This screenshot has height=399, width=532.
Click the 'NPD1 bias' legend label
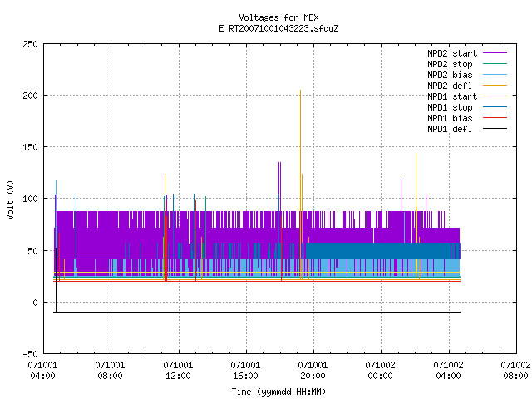[x=450, y=118]
